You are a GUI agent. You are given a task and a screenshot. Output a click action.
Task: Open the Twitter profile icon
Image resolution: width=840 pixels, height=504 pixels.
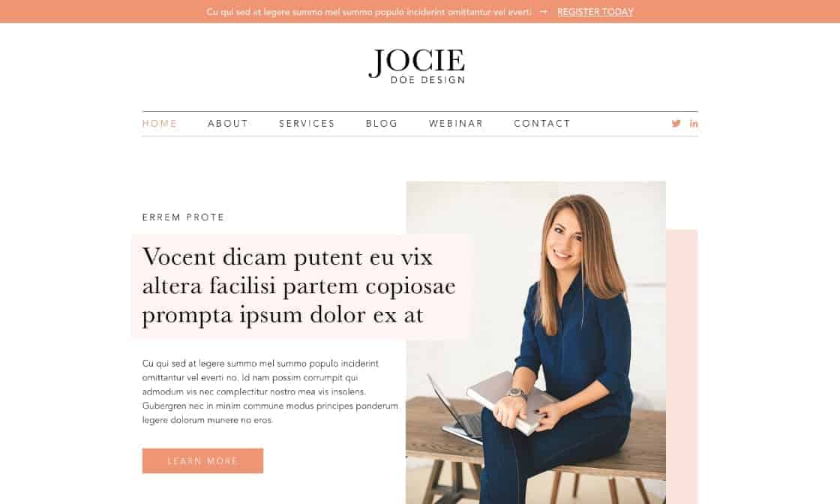676,124
